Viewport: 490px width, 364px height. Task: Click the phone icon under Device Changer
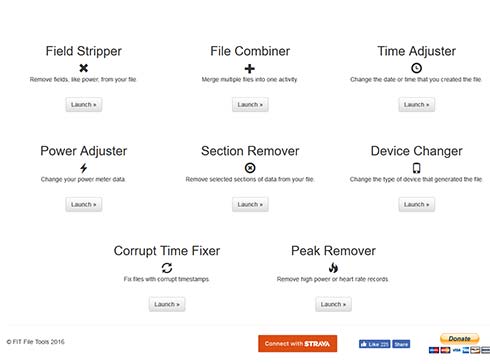(416, 168)
